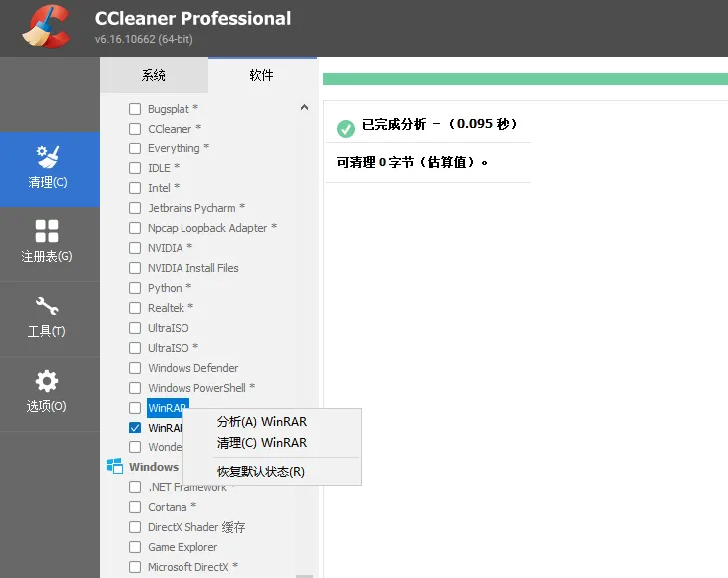Open the 注册表(G) registry section icon
The image size is (728, 578).
pyautogui.click(x=47, y=231)
